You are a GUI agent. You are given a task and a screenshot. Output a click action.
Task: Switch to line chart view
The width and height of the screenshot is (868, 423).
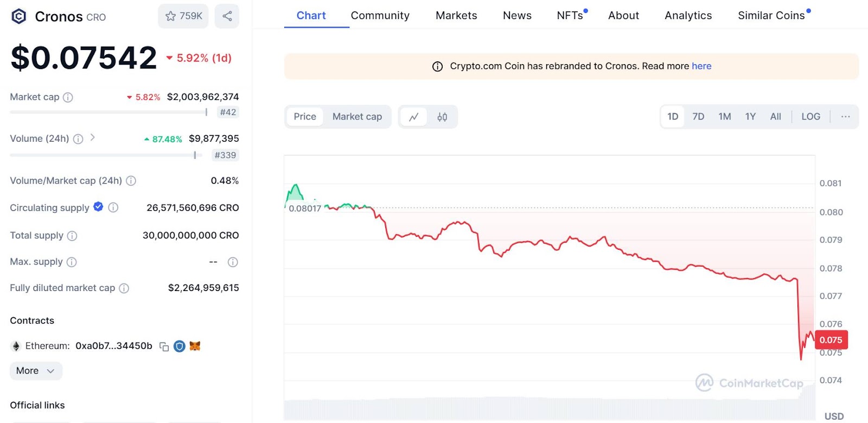click(414, 117)
